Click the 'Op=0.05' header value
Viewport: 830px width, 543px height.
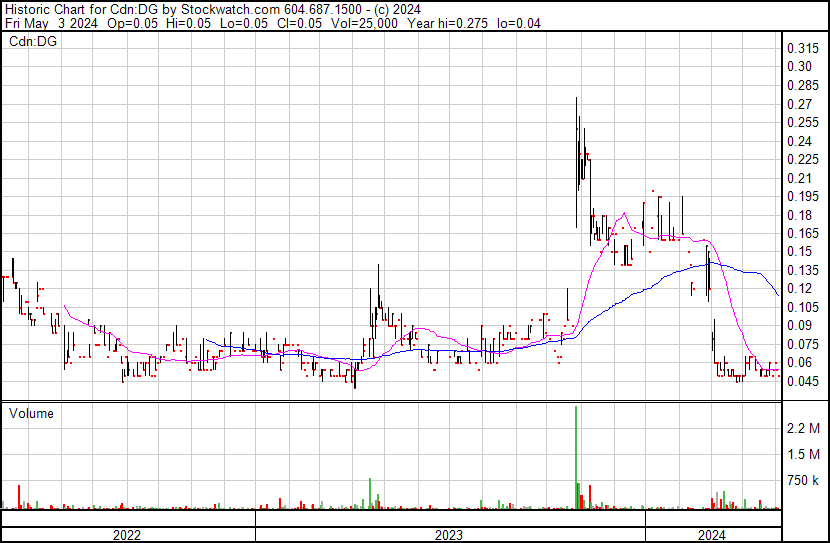click(x=132, y=23)
